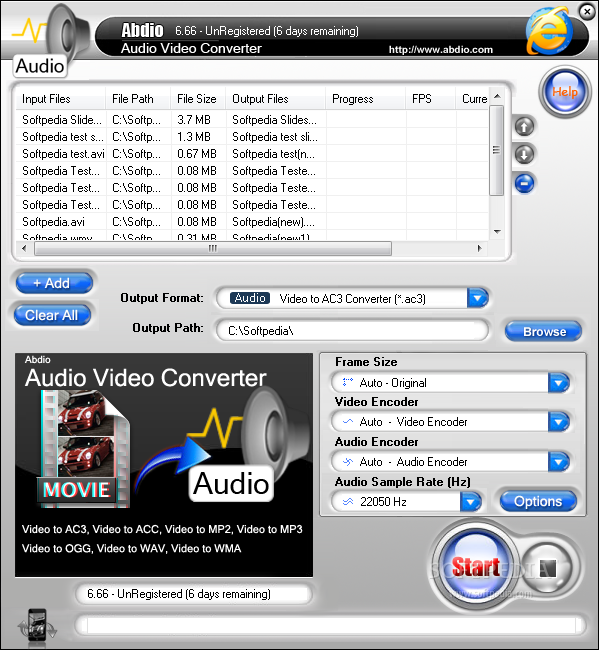Open the Output Format dropdown arrow
This screenshot has height=650, width=599.
[478, 298]
